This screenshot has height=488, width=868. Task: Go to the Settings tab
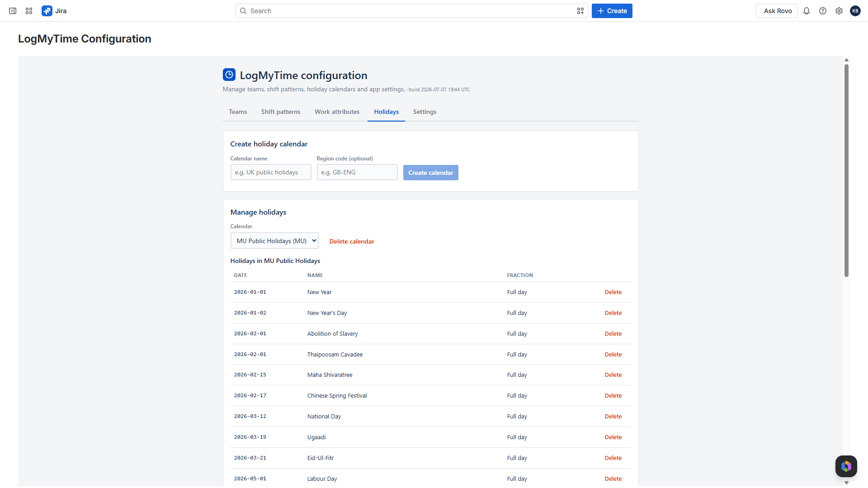point(425,112)
